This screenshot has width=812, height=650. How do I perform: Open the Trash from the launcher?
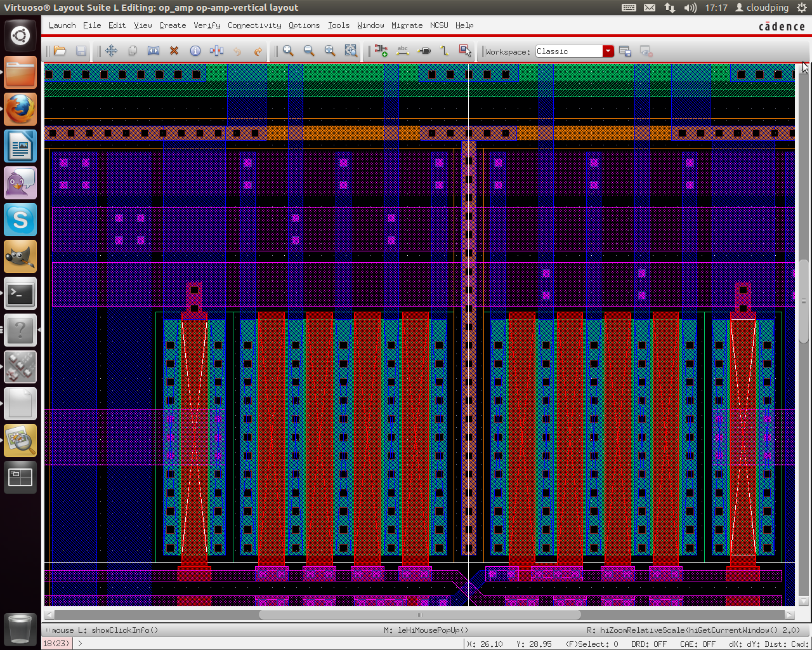(20, 629)
